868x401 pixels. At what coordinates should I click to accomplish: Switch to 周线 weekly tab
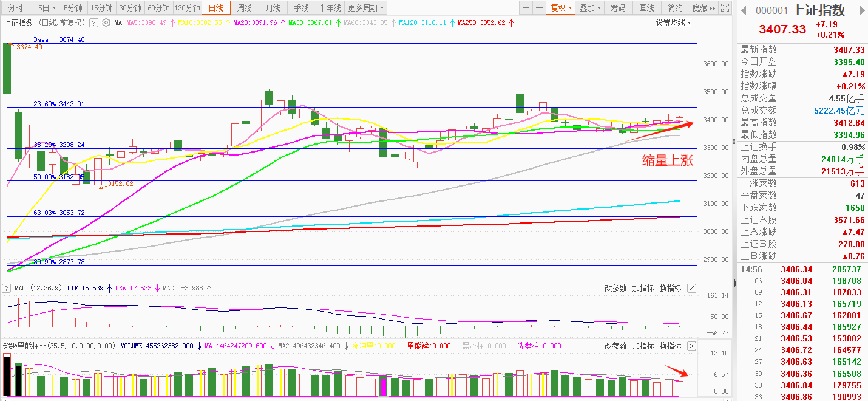[x=245, y=8]
